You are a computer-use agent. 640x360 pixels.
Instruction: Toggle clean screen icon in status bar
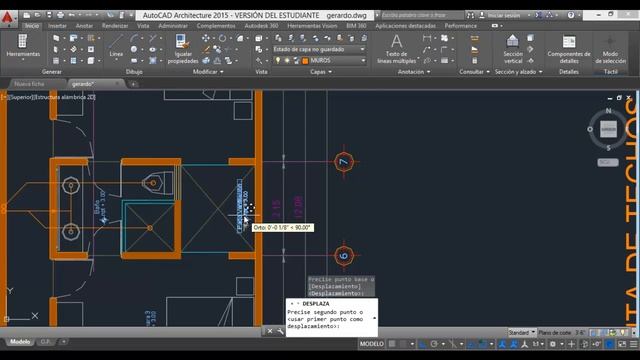(x=622, y=344)
